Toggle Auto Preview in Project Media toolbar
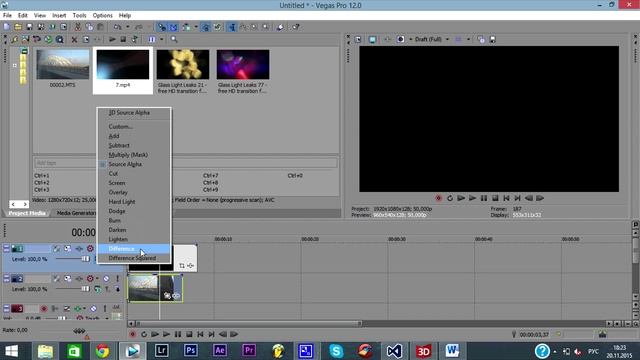Viewport: 640px width, 360px height. [x=134, y=40]
